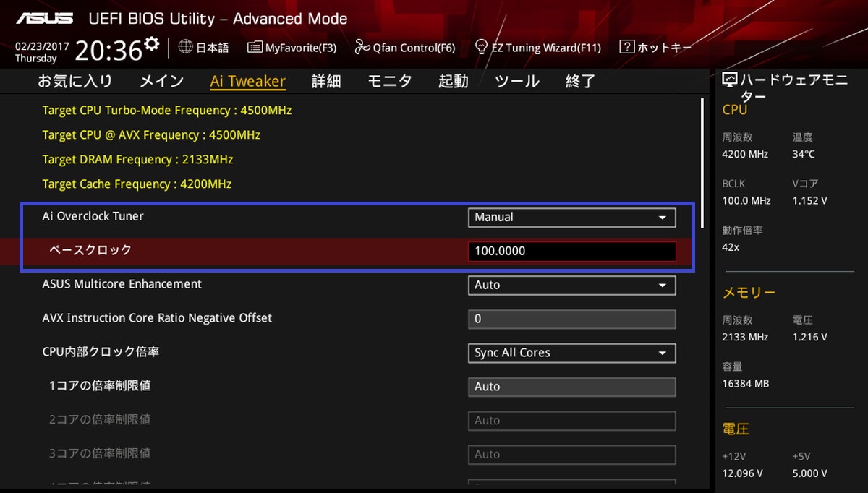This screenshot has width=868, height=493.
Task: Open Ai Overclock Tuner Manual dropdown
Action: point(571,217)
